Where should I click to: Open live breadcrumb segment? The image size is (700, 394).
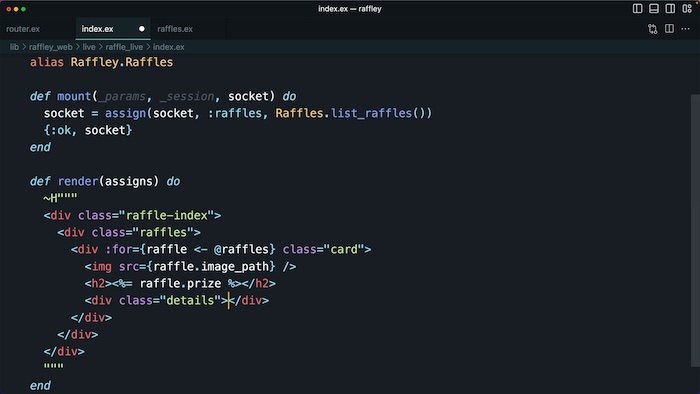[89, 47]
